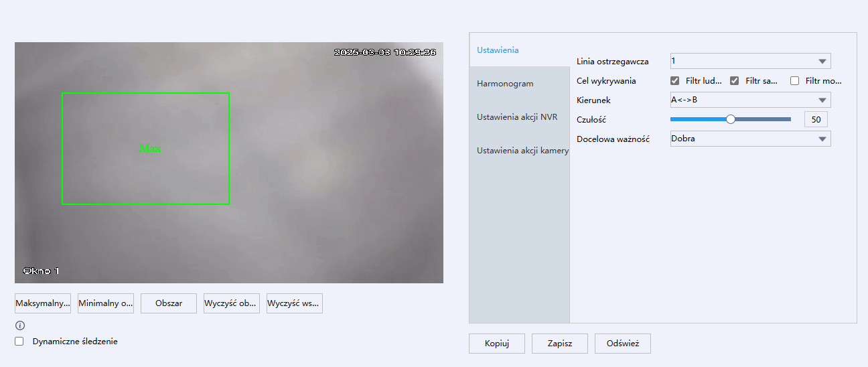Click the Odśwież button
Viewport: 868px width, 367px height.
pos(623,344)
